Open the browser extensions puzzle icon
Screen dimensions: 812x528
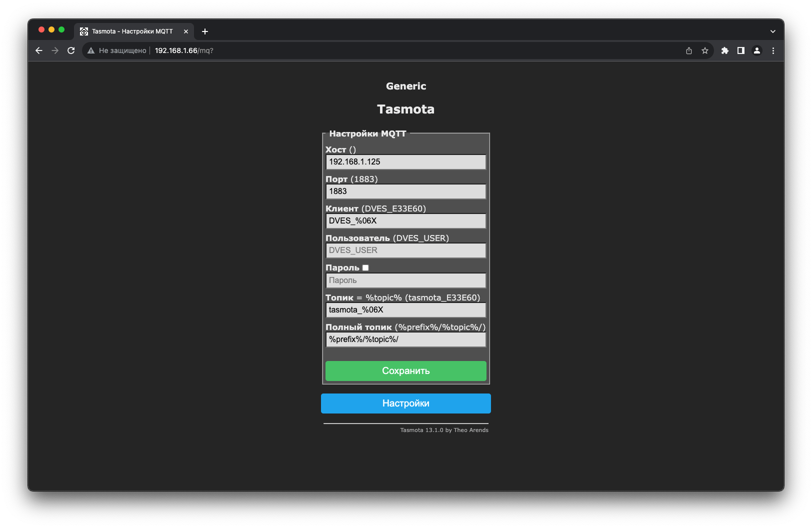tap(725, 50)
